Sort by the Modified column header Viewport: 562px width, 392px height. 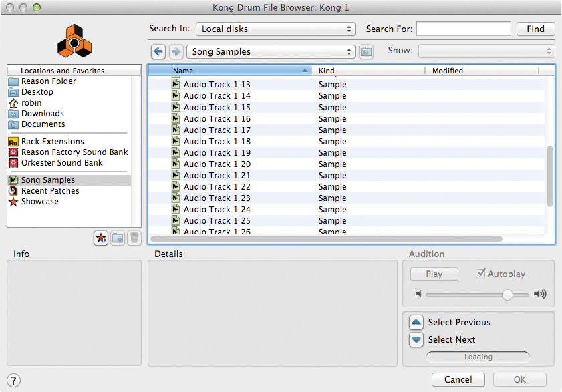tap(482, 71)
